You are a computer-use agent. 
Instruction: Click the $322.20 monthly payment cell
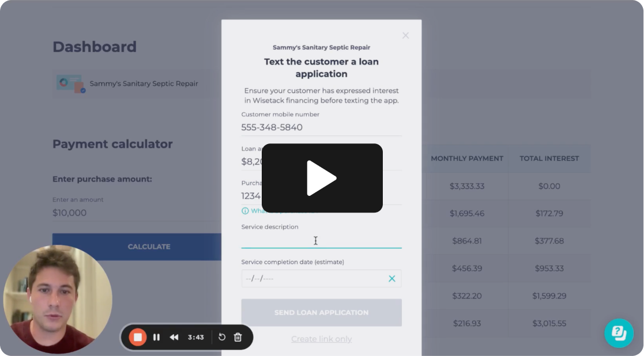(467, 296)
